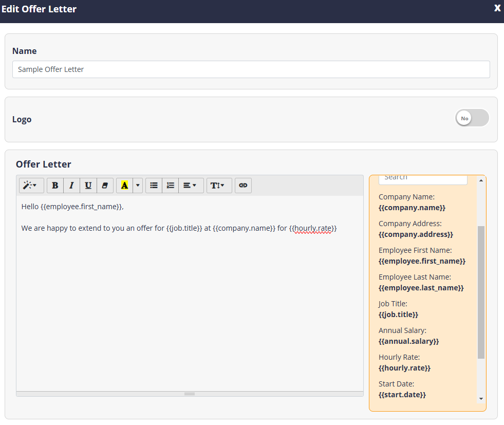The height and width of the screenshot is (425, 504).
Task: Click the {{annual.salary}} variable in the list
Action: [409, 341]
